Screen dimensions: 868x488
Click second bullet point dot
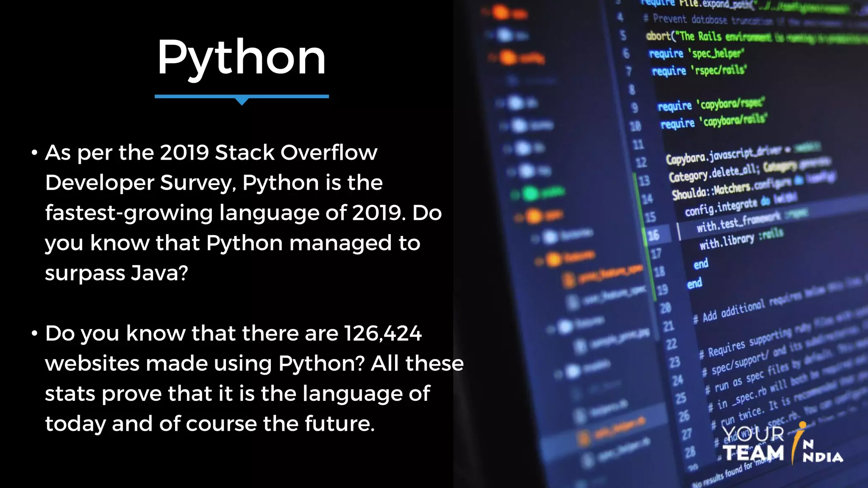(x=35, y=334)
